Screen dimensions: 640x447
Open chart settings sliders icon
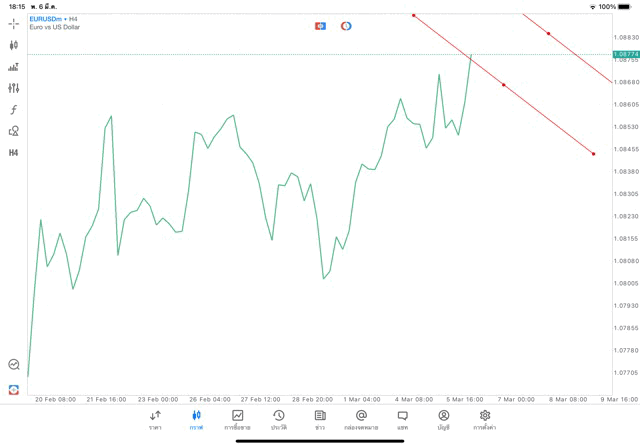pos(13,88)
